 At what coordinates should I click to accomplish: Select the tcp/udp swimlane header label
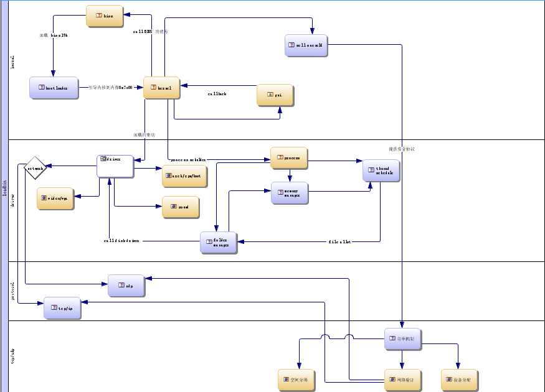[x=12, y=357]
